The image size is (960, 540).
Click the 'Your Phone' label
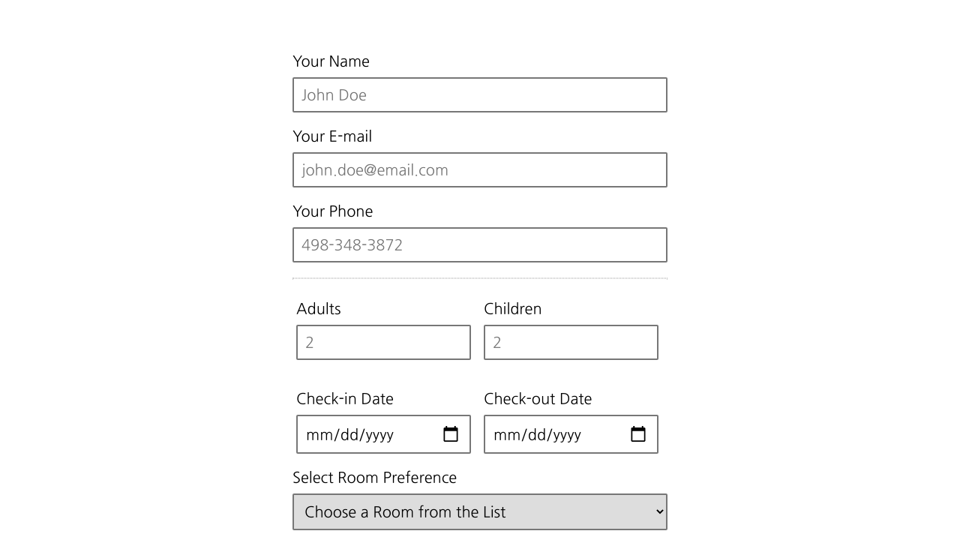pos(332,211)
